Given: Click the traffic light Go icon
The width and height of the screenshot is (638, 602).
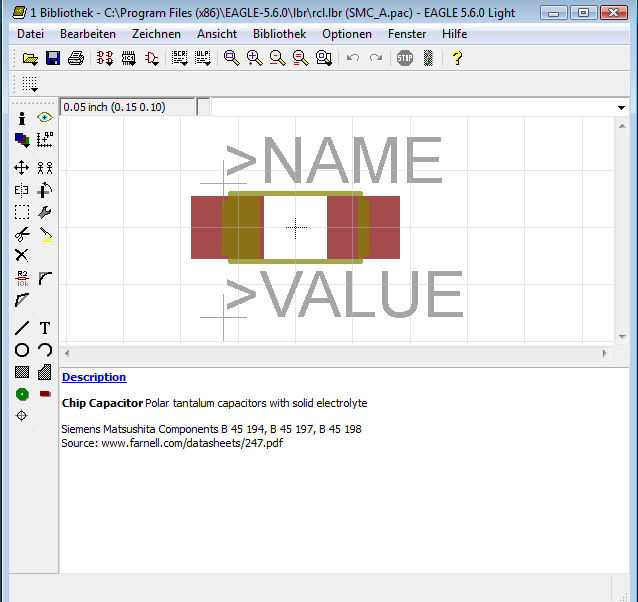Looking at the screenshot, I should [428, 58].
